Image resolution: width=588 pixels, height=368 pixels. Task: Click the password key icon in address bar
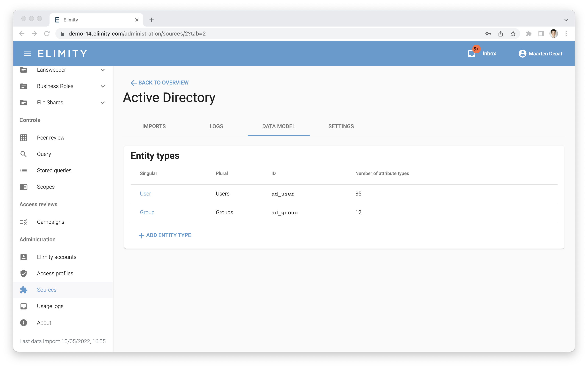(x=488, y=34)
